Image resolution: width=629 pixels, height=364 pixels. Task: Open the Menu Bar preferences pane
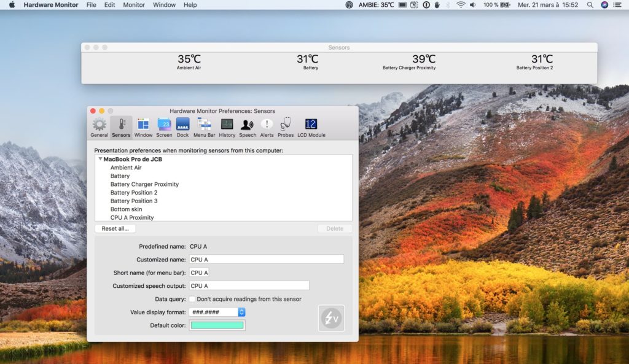pos(204,128)
